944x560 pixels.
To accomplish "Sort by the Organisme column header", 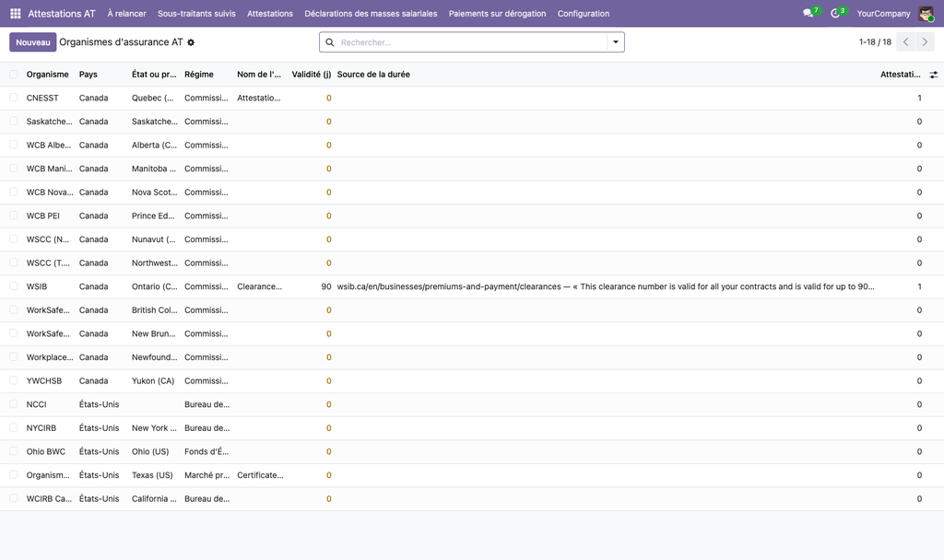I will point(48,75).
